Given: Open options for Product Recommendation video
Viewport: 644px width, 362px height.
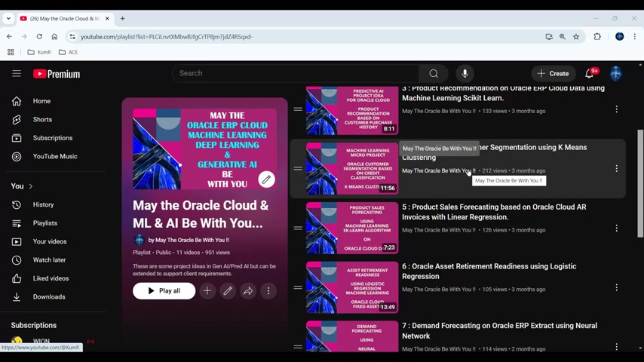Looking at the screenshot, I should pyautogui.click(x=617, y=109).
